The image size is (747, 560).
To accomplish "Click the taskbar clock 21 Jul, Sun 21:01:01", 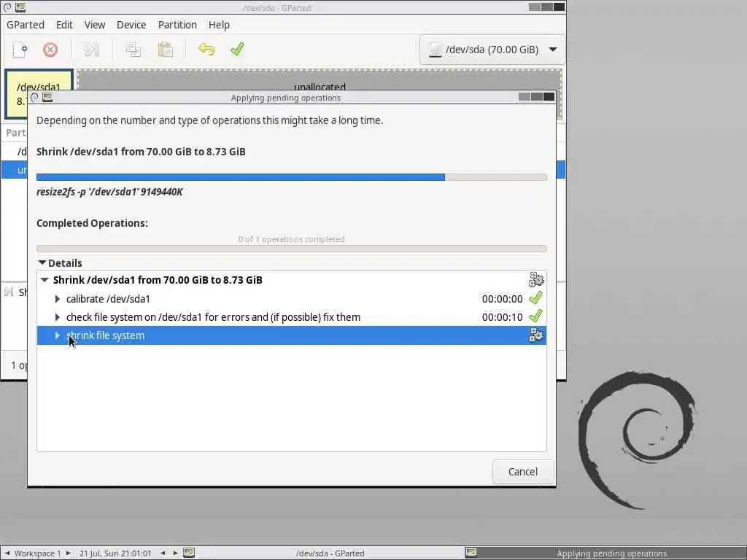I will 115,553.
